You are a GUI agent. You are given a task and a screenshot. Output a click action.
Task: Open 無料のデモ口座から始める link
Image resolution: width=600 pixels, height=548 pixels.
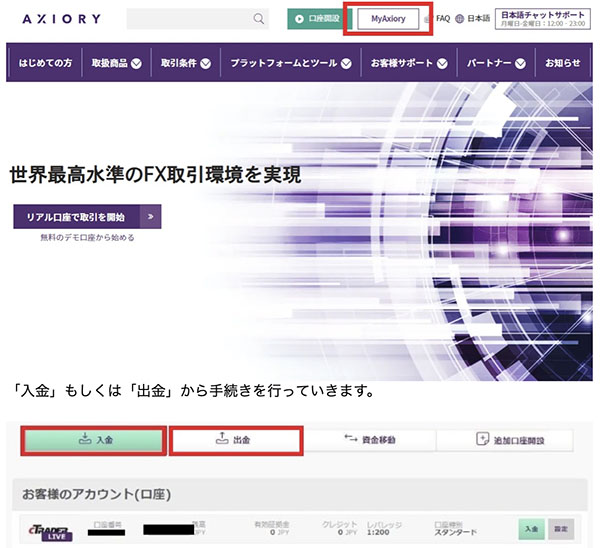tap(87, 238)
